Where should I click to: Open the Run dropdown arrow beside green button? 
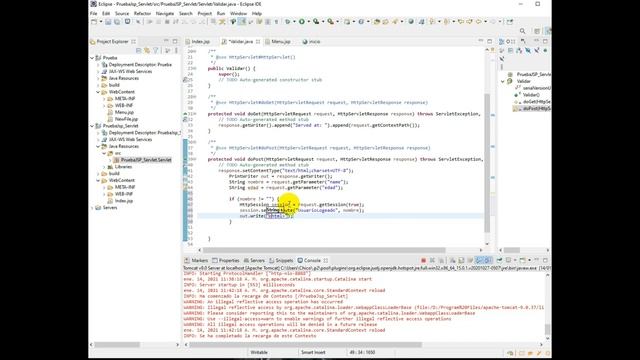tap(309, 22)
